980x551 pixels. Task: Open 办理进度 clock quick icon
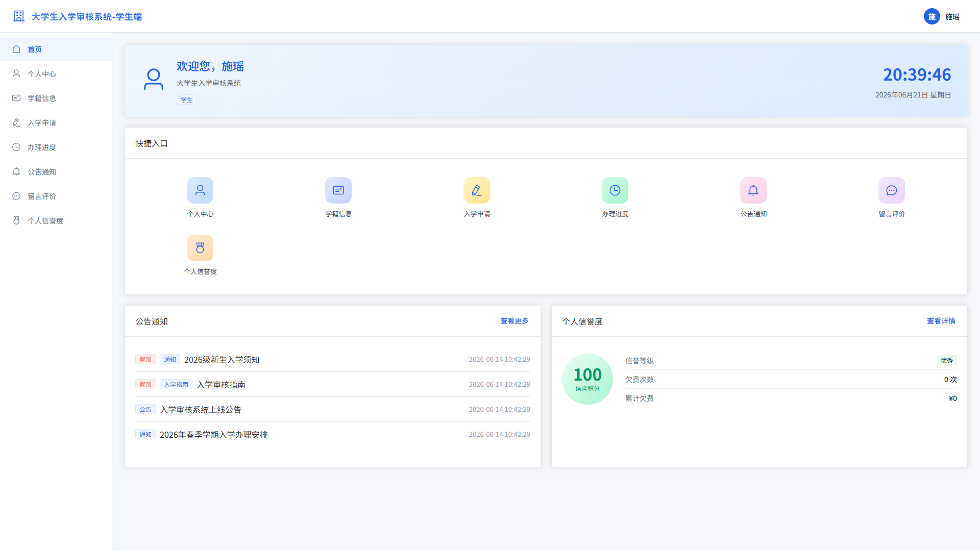[x=615, y=190]
